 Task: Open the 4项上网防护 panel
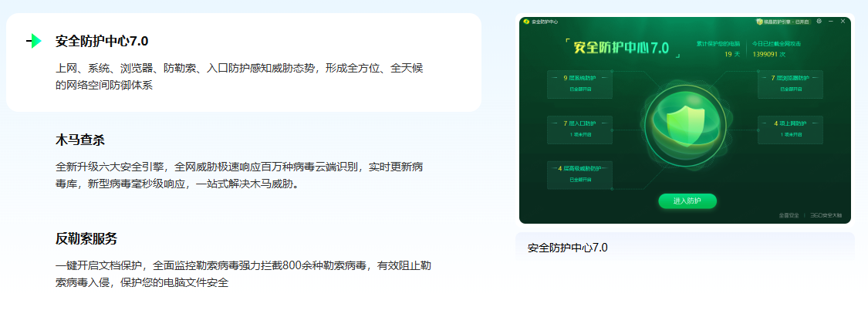click(x=790, y=130)
